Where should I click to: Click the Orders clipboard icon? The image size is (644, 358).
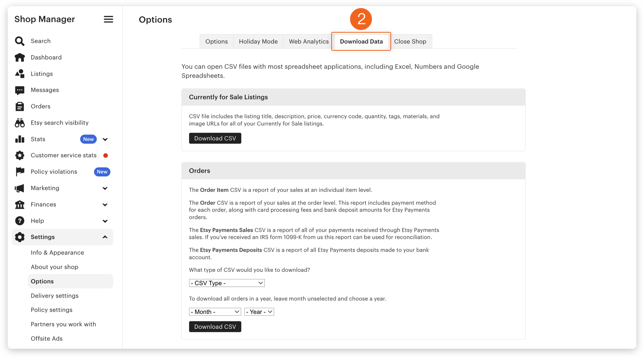point(20,107)
